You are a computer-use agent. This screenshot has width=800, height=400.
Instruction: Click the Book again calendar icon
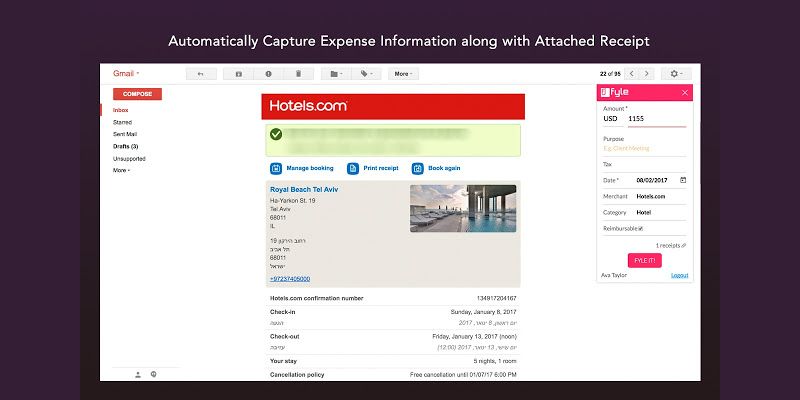coord(418,168)
